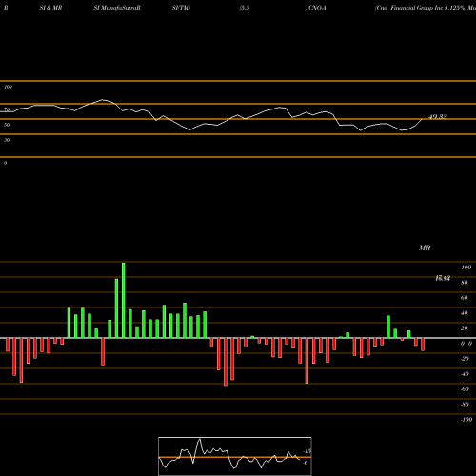Click the overlapped MR value above the 80 label
476x476 pixels.
tap(443, 278)
